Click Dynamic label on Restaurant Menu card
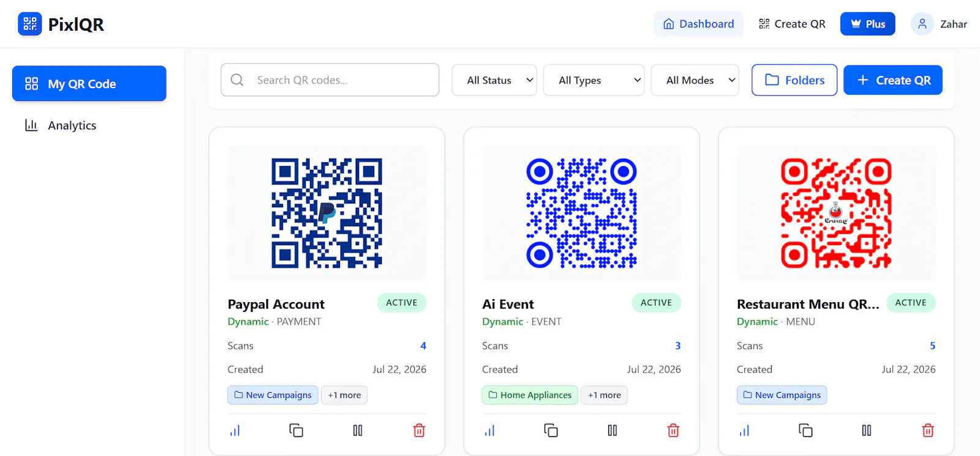980x456 pixels. pyautogui.click(x=757, y=322)
